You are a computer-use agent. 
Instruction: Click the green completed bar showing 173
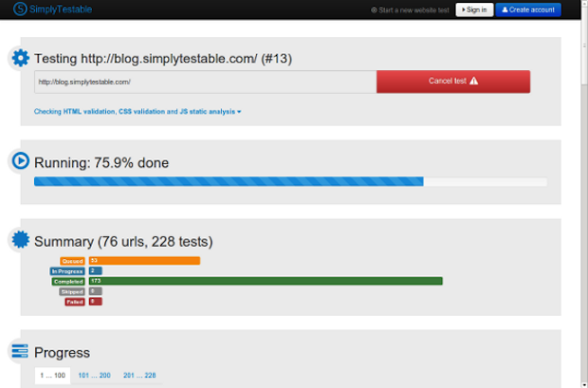coord(266,281)
